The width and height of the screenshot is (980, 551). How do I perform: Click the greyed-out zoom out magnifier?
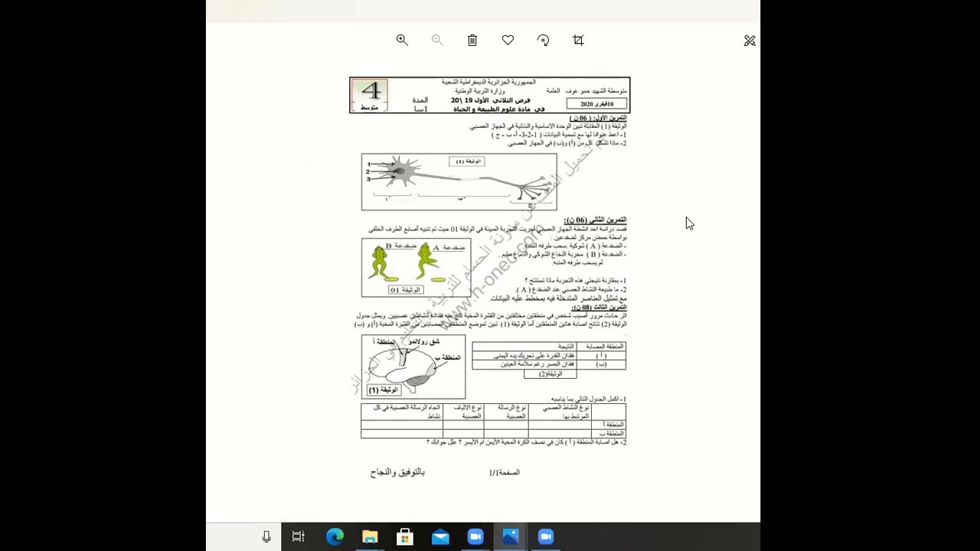437,41
